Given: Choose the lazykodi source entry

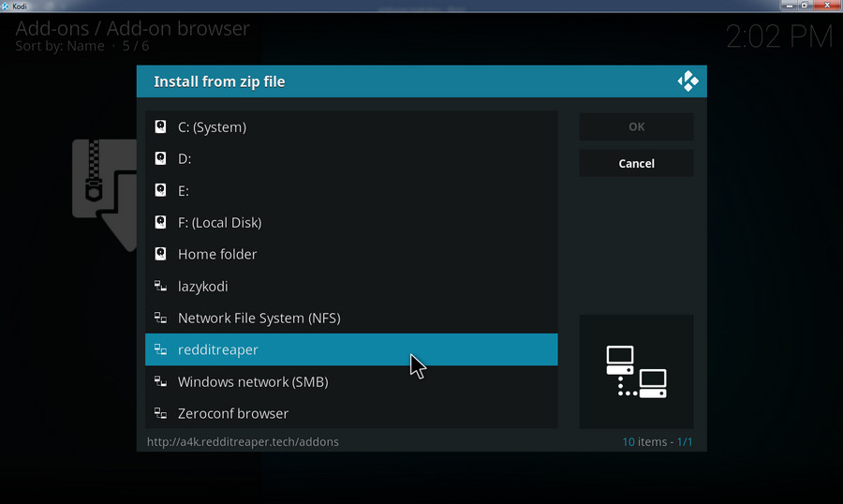Looking at the screenshot, I should tap(203, 287).
